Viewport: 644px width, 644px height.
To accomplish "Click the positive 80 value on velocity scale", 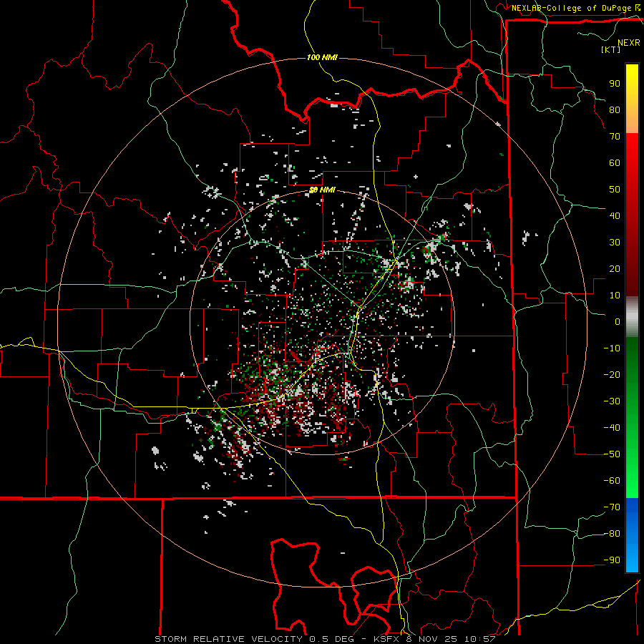I will point(615,109).
